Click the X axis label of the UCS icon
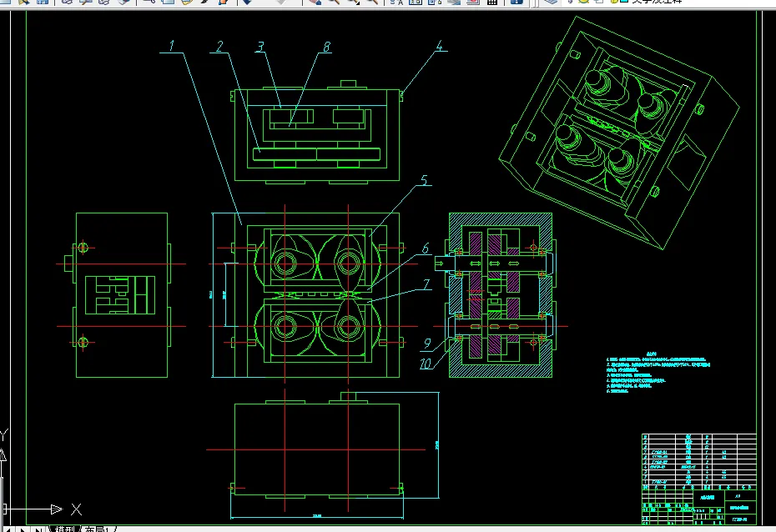776x532 pixels. pos(76,509)
